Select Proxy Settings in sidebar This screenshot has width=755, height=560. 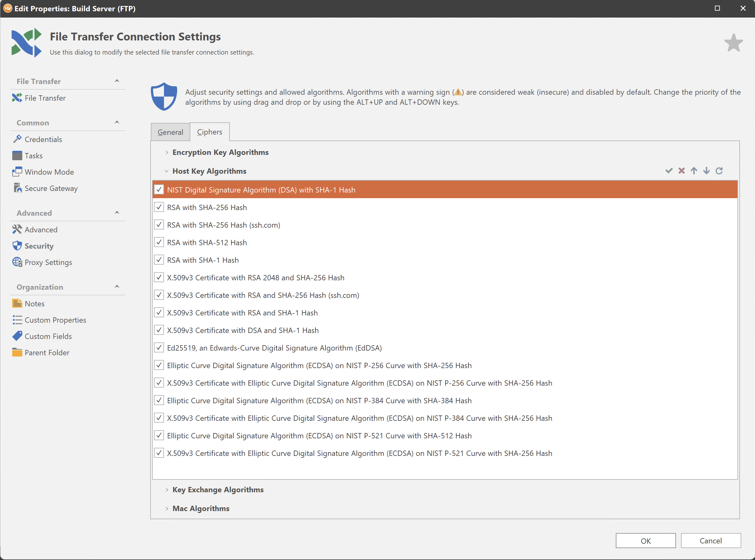pyautogui.click(x=48, y=262)
